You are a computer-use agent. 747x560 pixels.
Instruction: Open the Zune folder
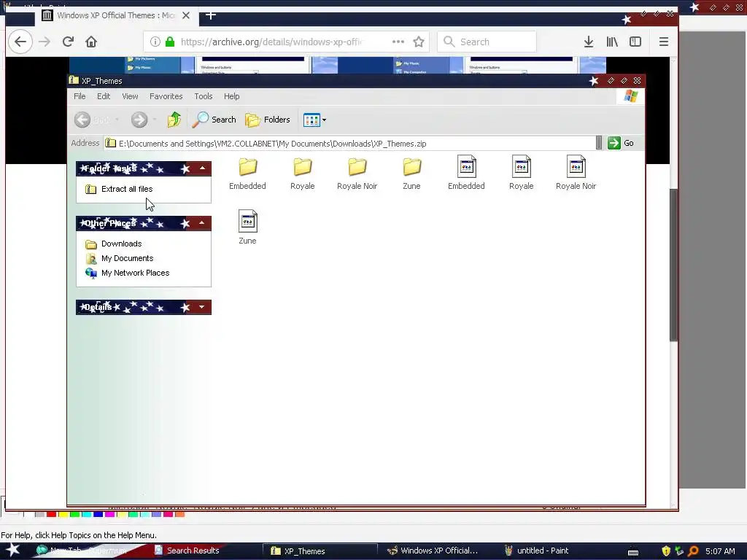411,174
